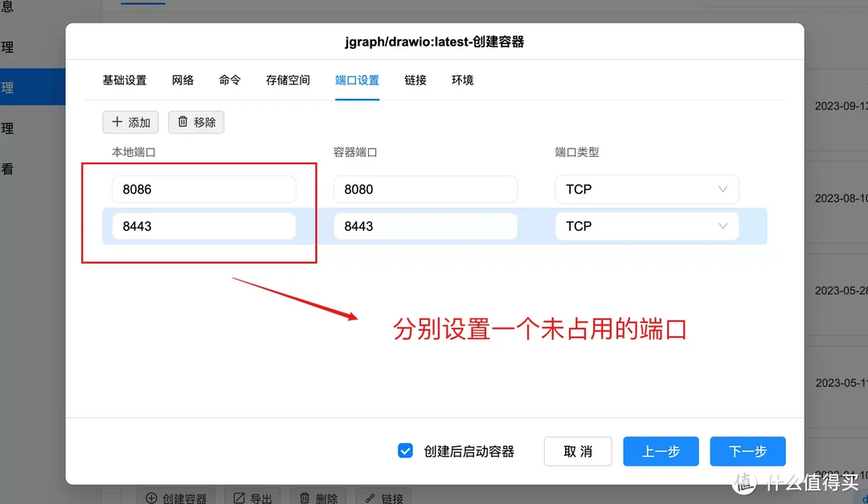Click the 2023-09-13 date in background list
This screenshot has height=504, width=868.
(841, 106)
